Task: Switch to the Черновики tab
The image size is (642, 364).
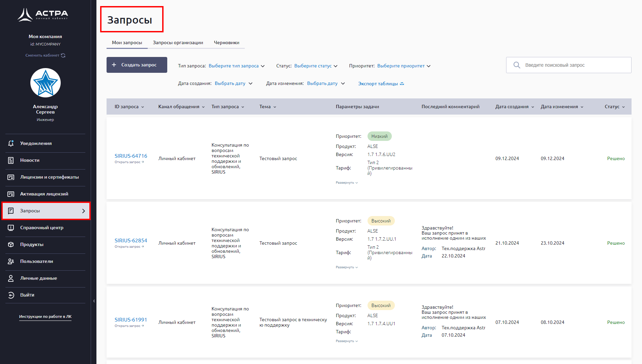Action: 226,42
